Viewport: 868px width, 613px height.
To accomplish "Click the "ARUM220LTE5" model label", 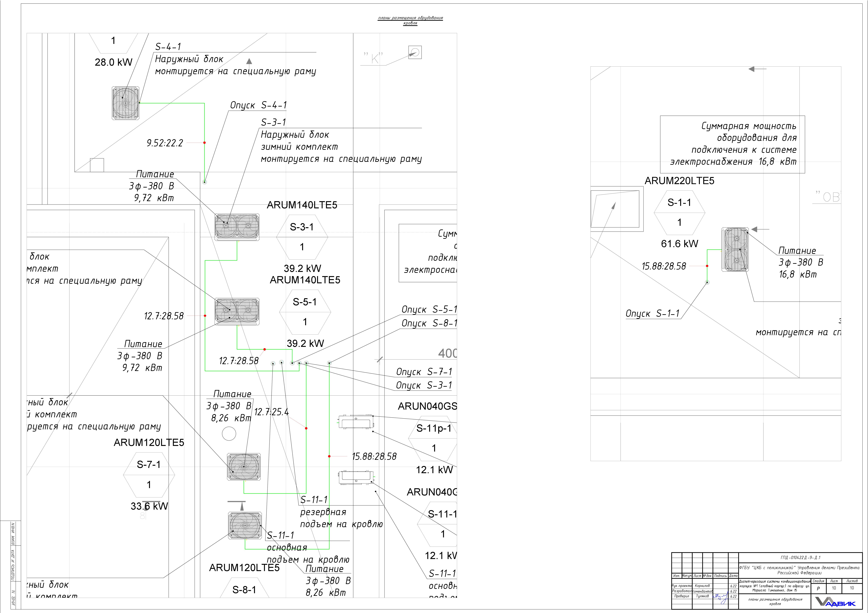I will (679, 181).
